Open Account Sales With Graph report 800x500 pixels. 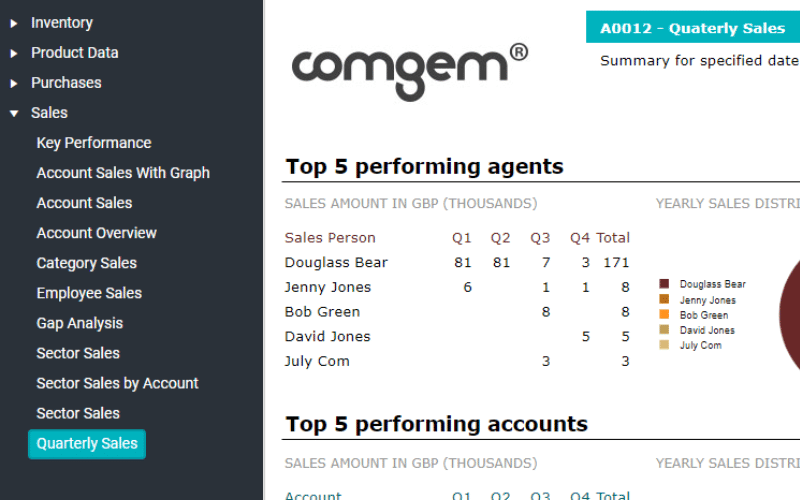[123, 173]
